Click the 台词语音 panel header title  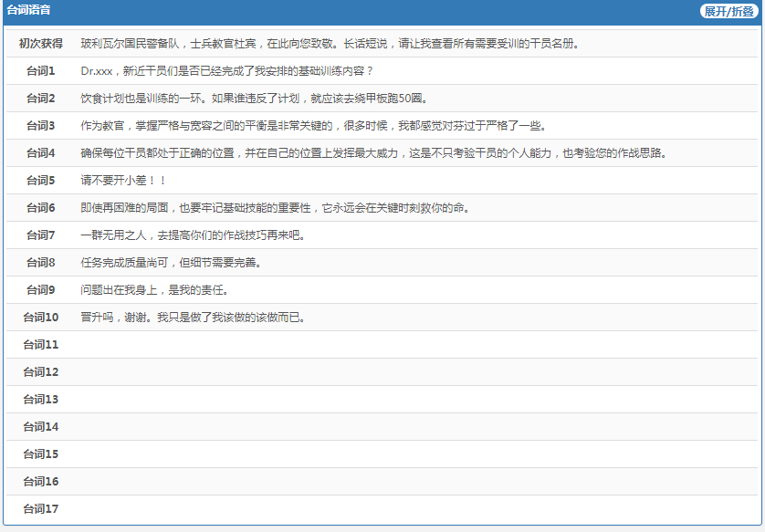28,11
